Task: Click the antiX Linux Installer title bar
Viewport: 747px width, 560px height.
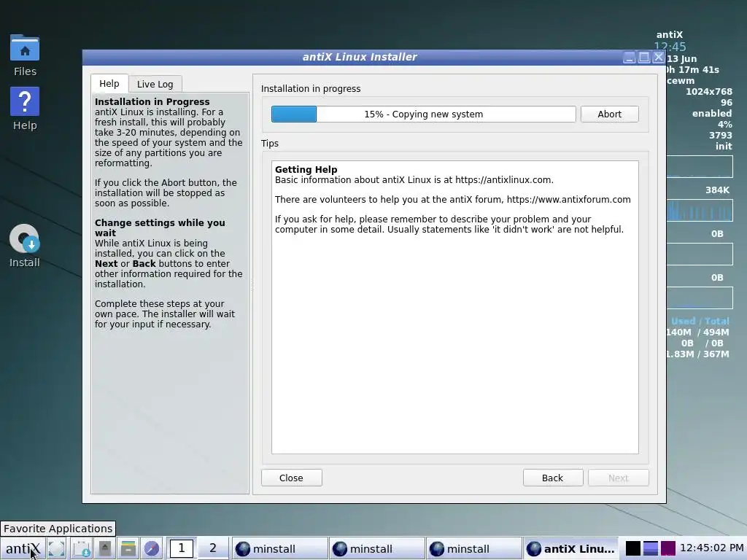Action: 360,57
